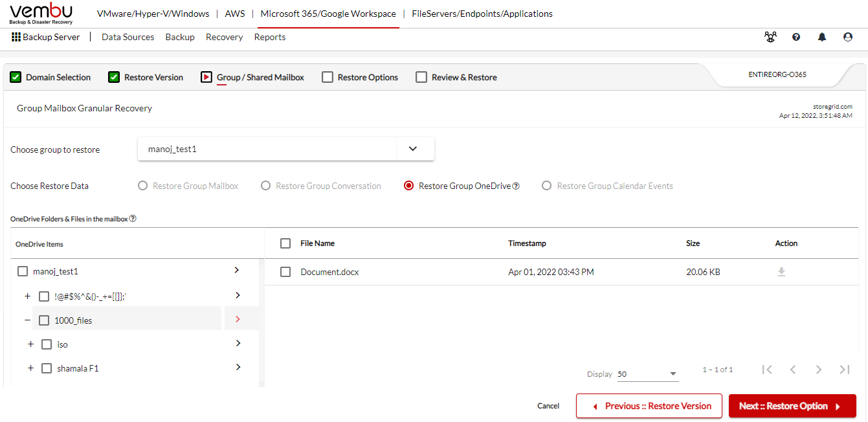Image resolution: width=868 pixels, height=422 pixels.
Task: Expand the iso folder with plus
Action: pos(30,344)
